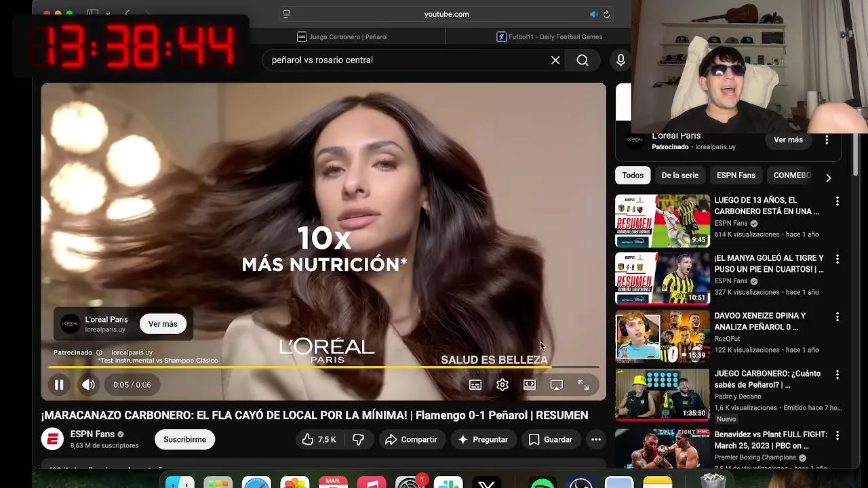Image resolution: width=868 pixels, height=488 pixels.
Task: Open the ESPN Fans channel name below video
Action: [92, 434]
